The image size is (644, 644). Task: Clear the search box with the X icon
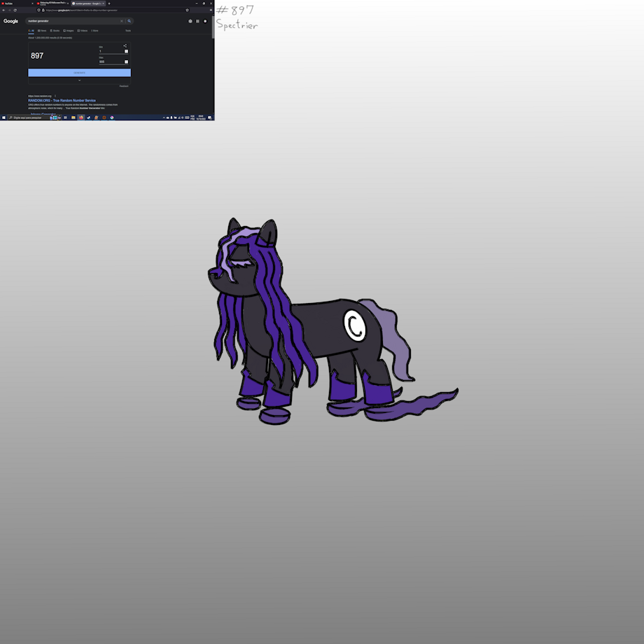point(122,21)
